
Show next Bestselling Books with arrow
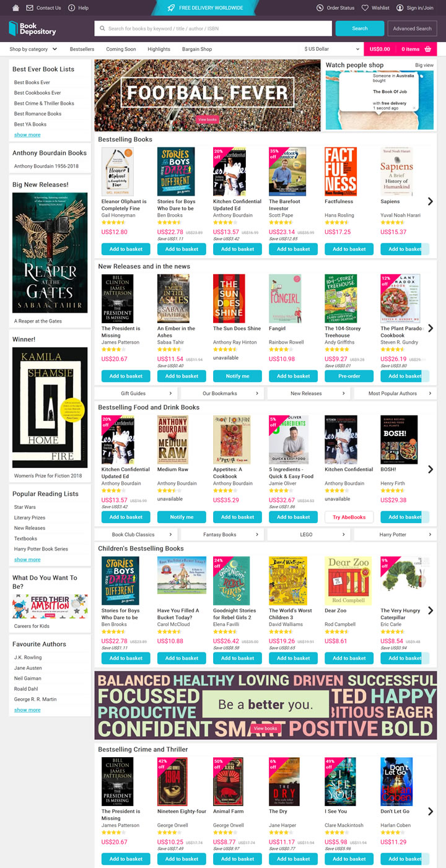431,201
